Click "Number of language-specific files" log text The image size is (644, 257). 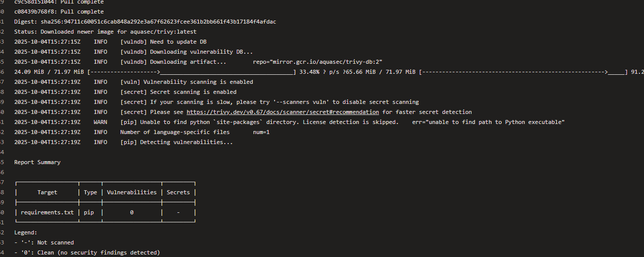[174, 132]
